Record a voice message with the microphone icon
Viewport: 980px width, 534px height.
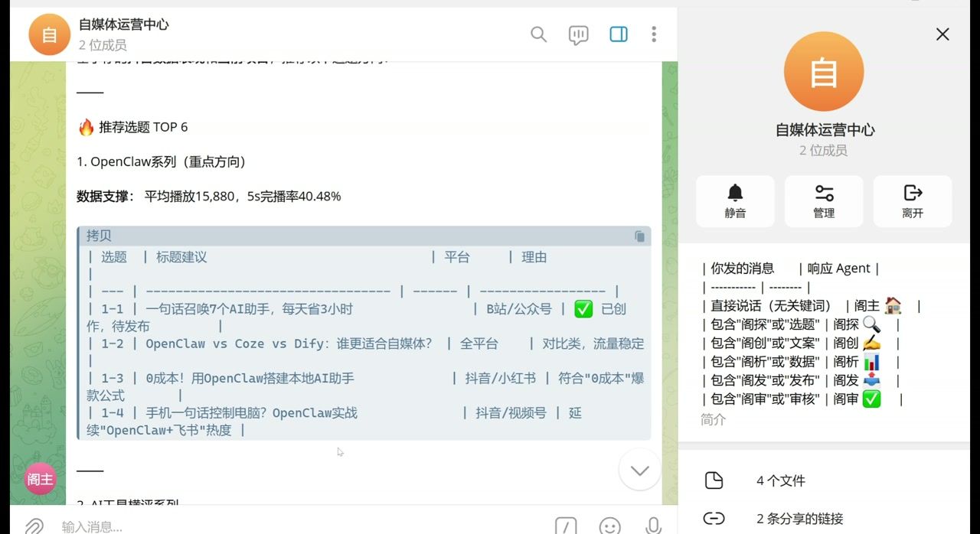coord(652,525)
